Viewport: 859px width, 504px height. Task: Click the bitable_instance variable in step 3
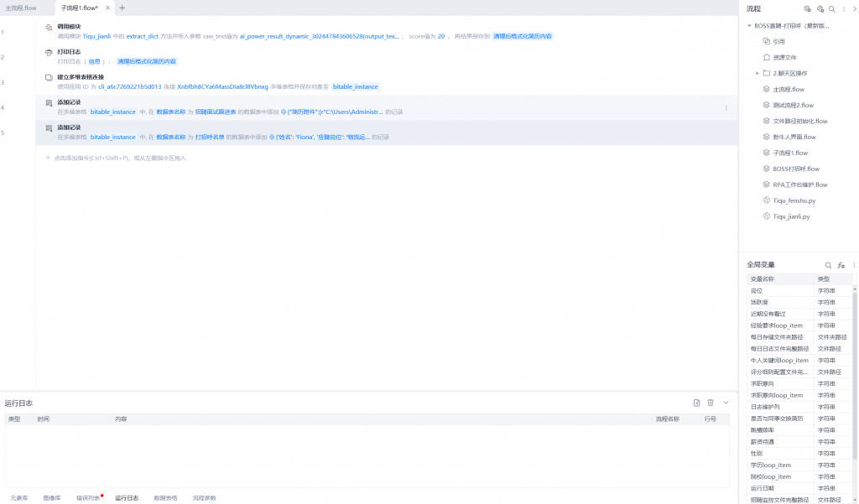click(x=356, y=86)
